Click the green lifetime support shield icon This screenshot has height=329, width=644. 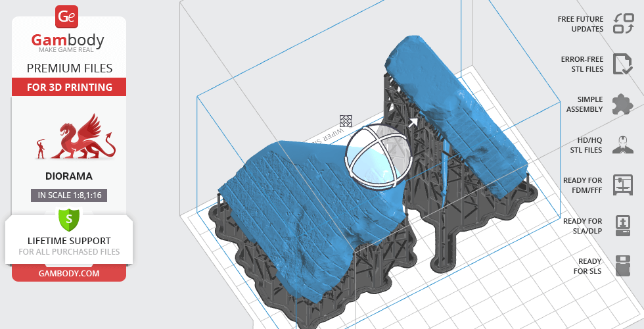pyautogui.click(x=69, y=218)
